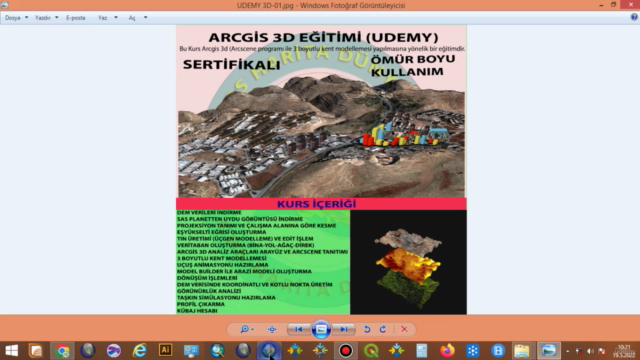Show hidden system tray icons
The image size is (640, 360).
pyautogui.click(x=568, y=351)
